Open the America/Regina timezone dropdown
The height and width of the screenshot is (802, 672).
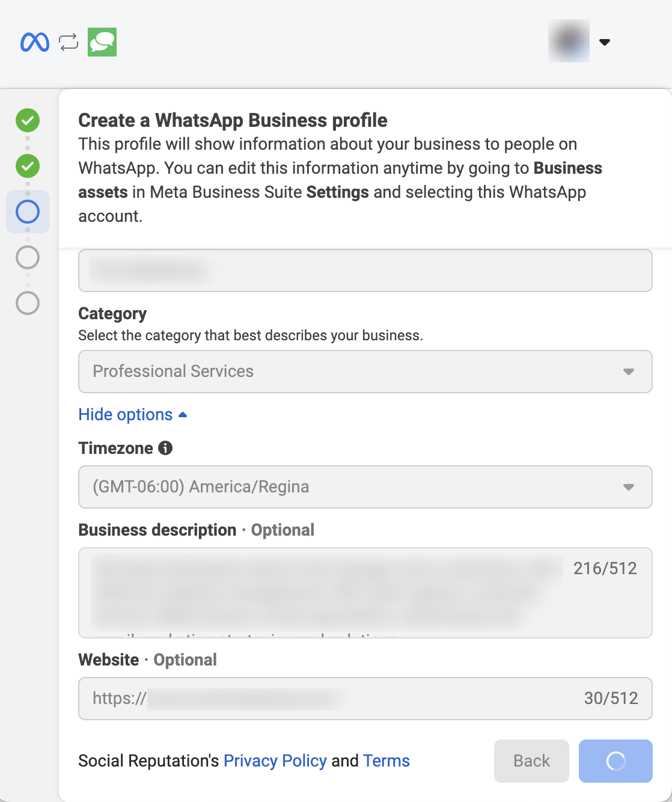point(365,487)
